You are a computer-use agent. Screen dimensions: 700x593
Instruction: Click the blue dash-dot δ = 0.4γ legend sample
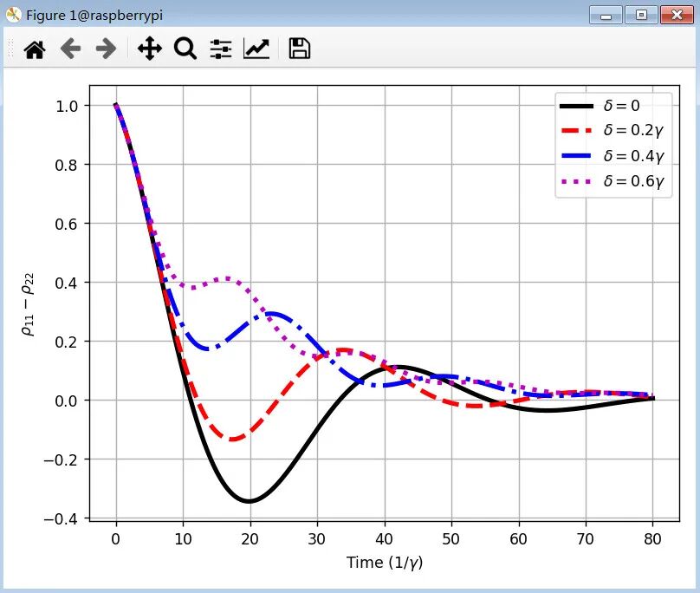click(576, 156)
